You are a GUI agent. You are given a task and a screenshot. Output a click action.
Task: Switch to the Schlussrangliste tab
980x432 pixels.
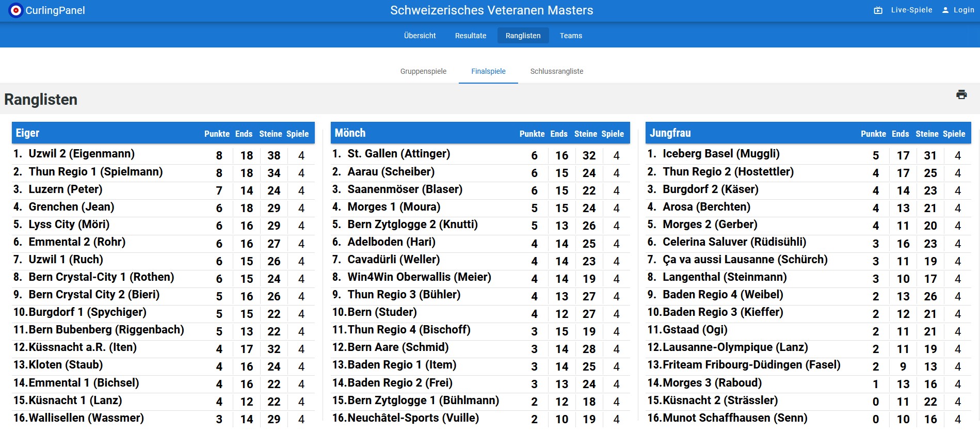(x=556, y=71)
